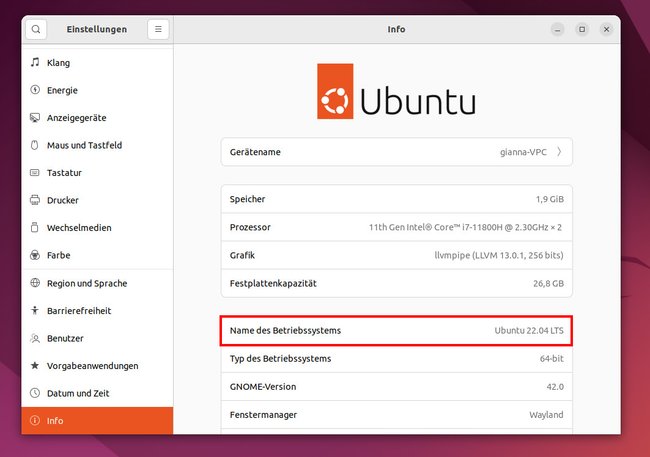The height and width of the screenshot is (457, 650).
Task: Click the Speicher value 1,9 GiB
Action: 550,199
